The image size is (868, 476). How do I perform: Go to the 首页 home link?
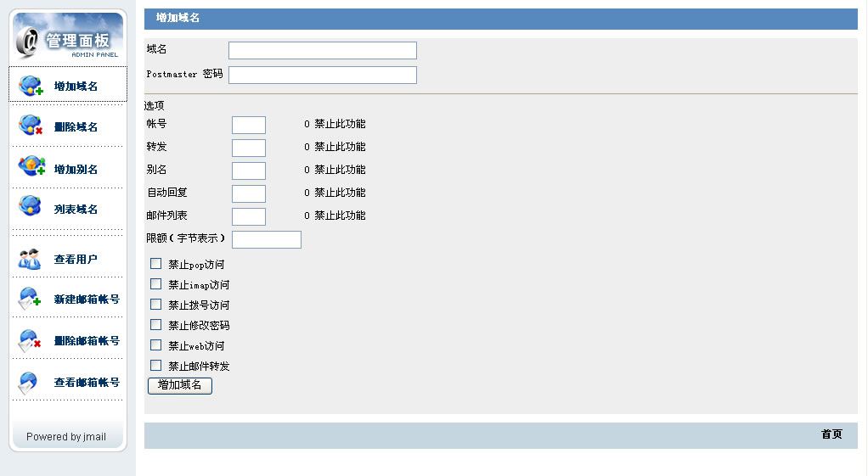(831, 434)
